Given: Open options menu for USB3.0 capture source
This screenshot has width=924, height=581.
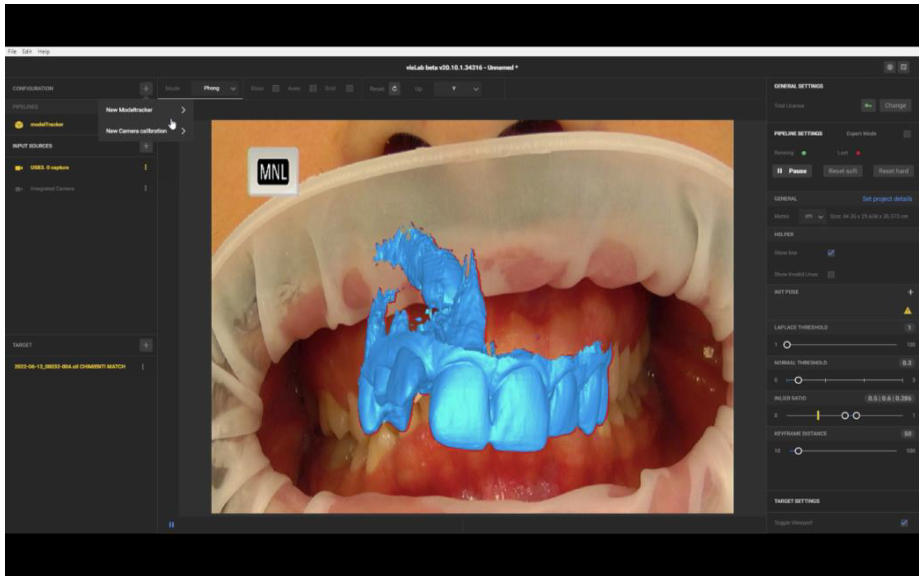Looking at the screenshot, I should [x=146, y=167].
